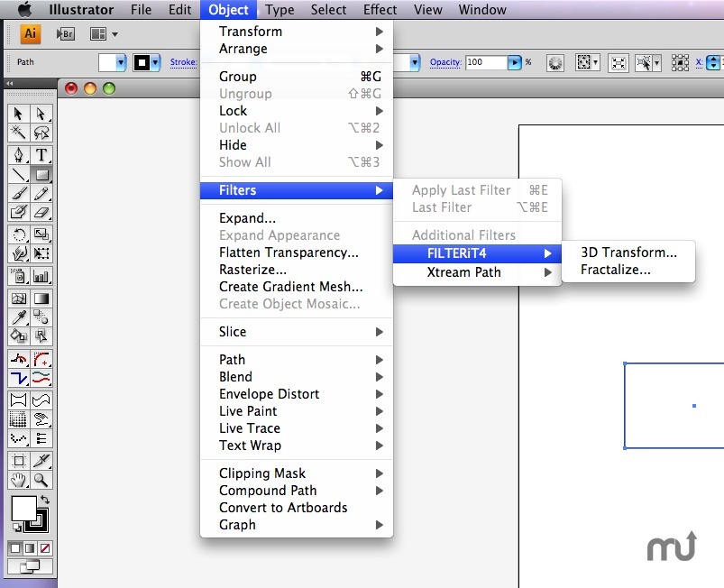
Task: Collapse the tools panel double-arrow
Action: [10, 83]
